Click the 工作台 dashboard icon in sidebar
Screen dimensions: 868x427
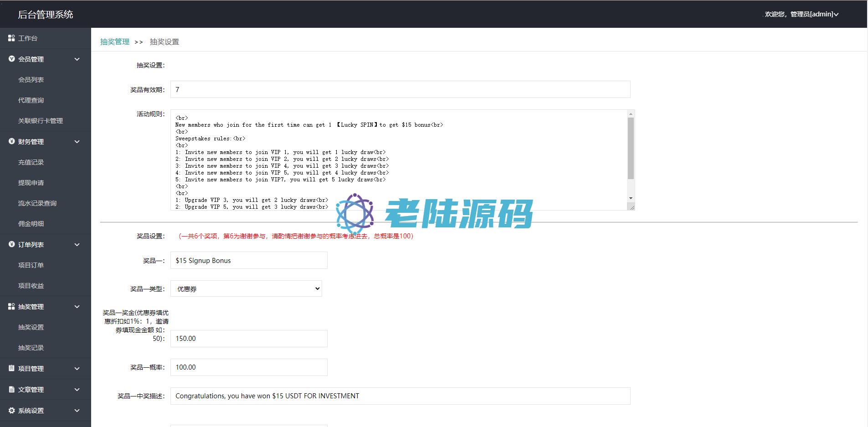[x=11, y=38]
